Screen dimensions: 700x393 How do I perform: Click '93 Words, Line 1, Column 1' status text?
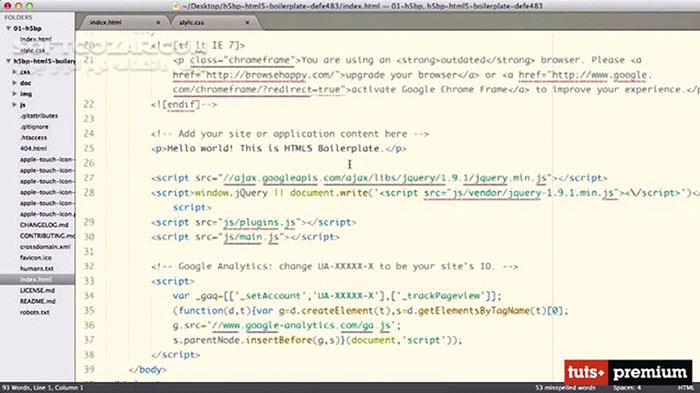(x=43, y=388)
